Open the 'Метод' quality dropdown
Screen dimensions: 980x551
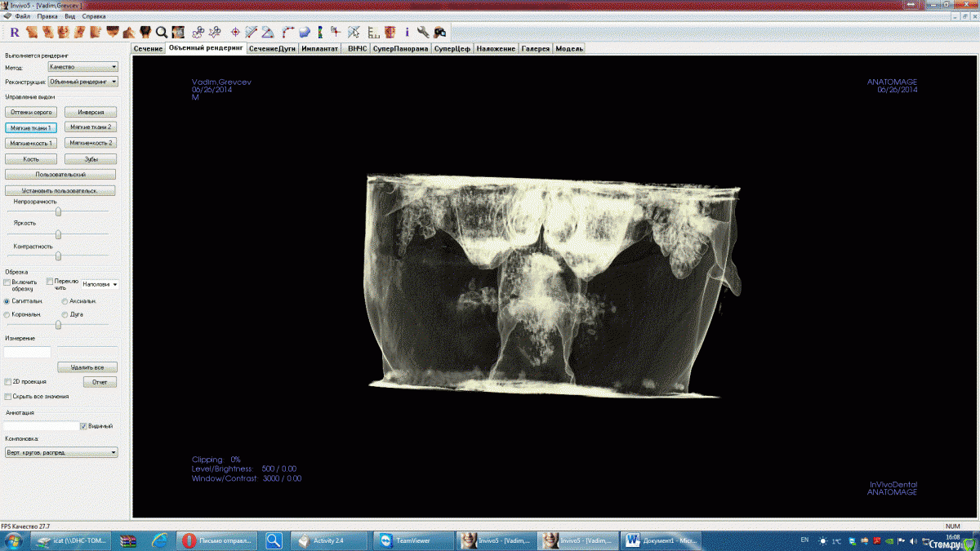point(82,67)
